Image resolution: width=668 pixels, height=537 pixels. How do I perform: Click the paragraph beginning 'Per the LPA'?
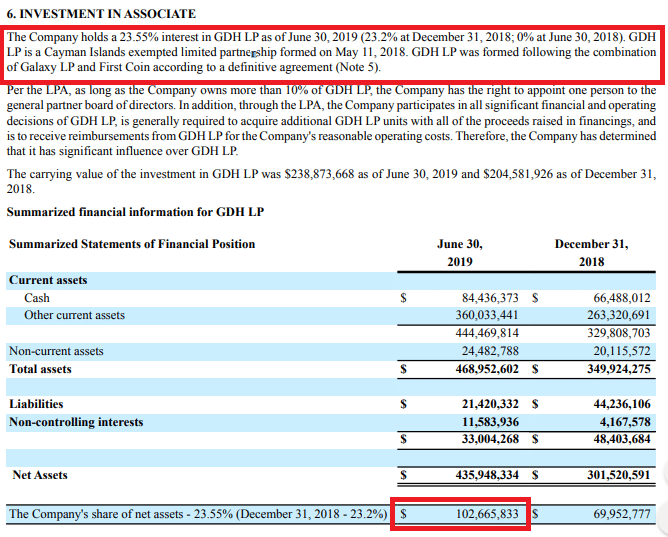(x=331, y=121)
